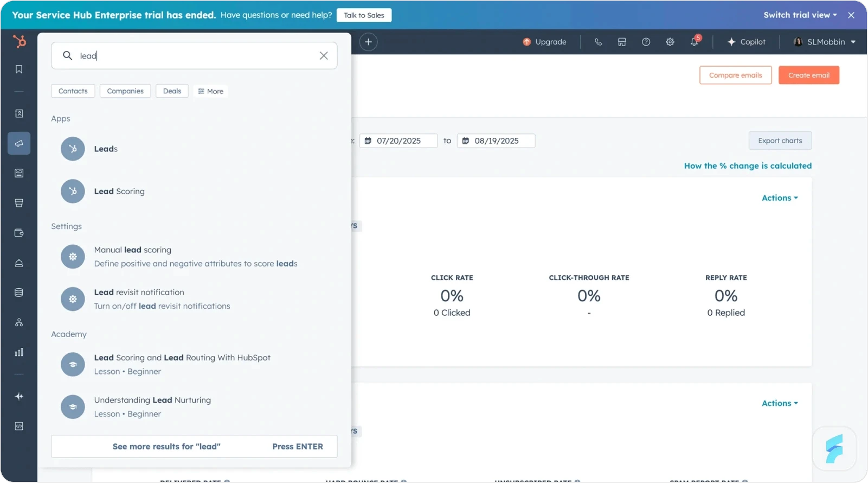The width and height of the screenshot is (868, 483).
Task: Select the Lead revisit notification setting result
Action: point(194,299)
